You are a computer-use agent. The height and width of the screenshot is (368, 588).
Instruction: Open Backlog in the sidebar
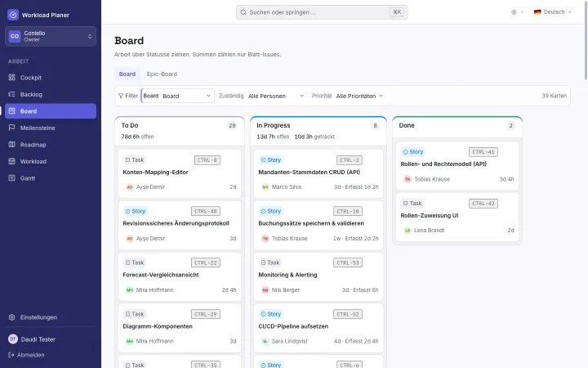coord(51,94)
